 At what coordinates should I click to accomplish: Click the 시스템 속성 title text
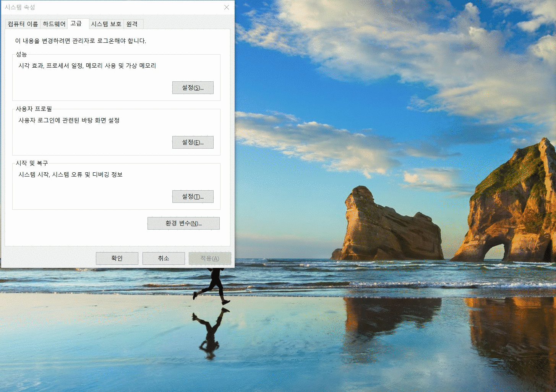point(20,7)
